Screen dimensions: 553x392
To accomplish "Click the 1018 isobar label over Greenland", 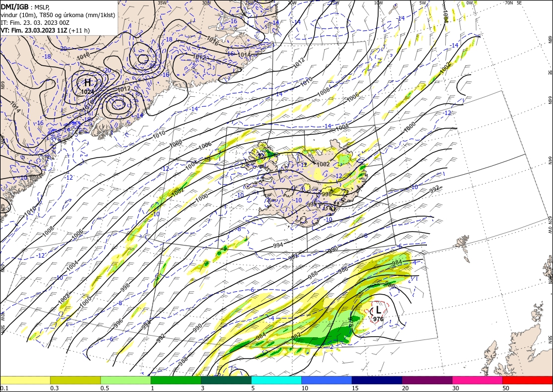I will coord(84,55).
